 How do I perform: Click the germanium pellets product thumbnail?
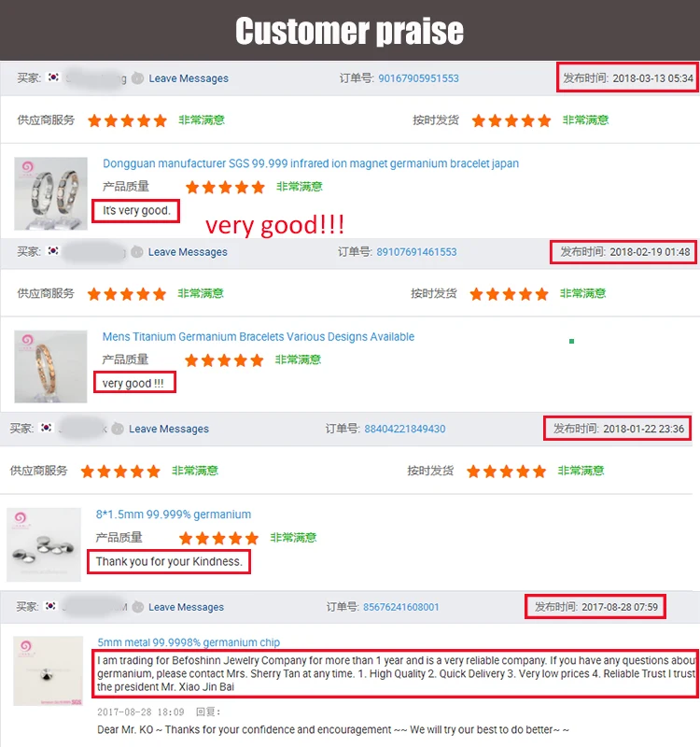(44, 544)
